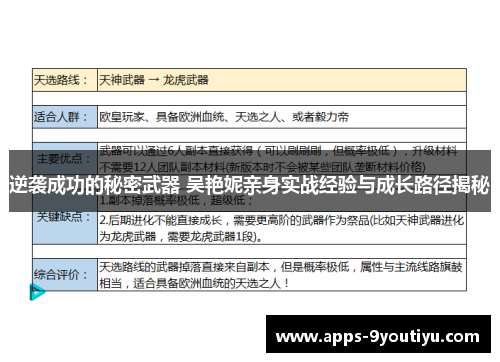Image resolution: width=500 pixels, height=362 pixels.
Task: Click the text '欧皇玩家、具备欧洲血统、天选之人、或者毅力帝'
Action: coord(224,117)
